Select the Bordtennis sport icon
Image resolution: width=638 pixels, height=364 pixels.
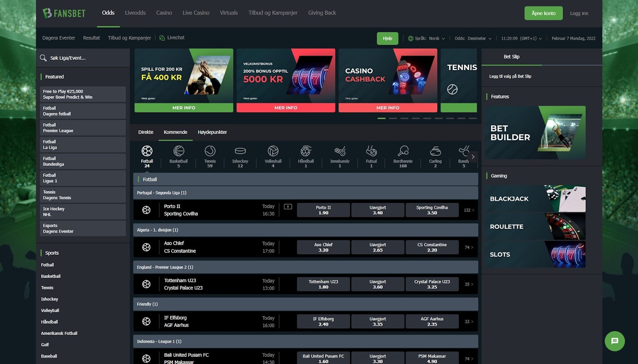(x=403, y=152)
